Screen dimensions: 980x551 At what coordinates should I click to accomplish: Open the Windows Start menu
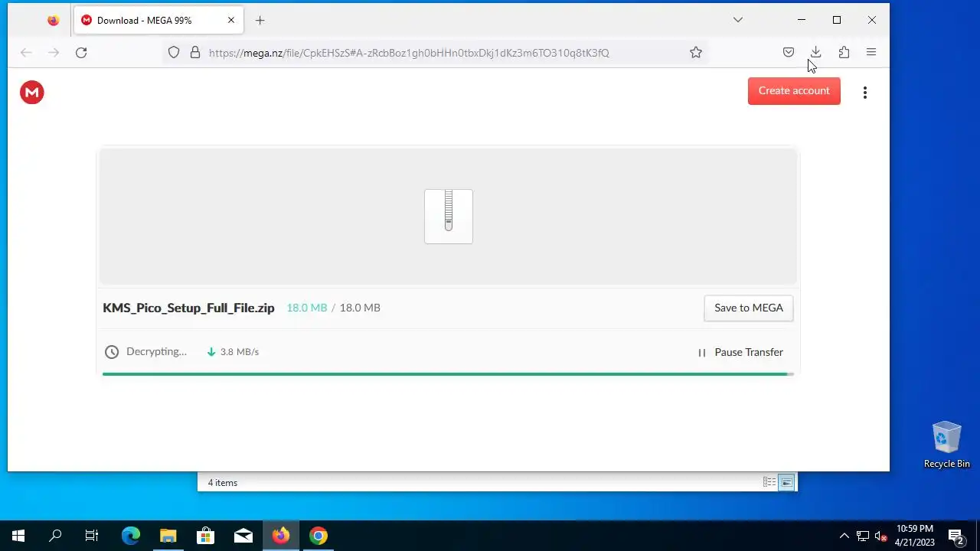[18, 536]
